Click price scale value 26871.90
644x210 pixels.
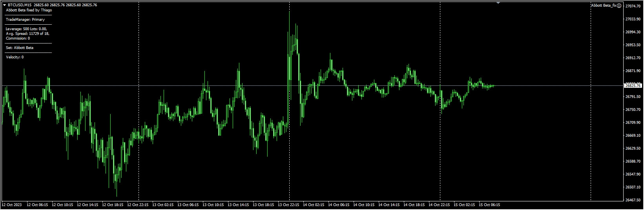[633, 71]
